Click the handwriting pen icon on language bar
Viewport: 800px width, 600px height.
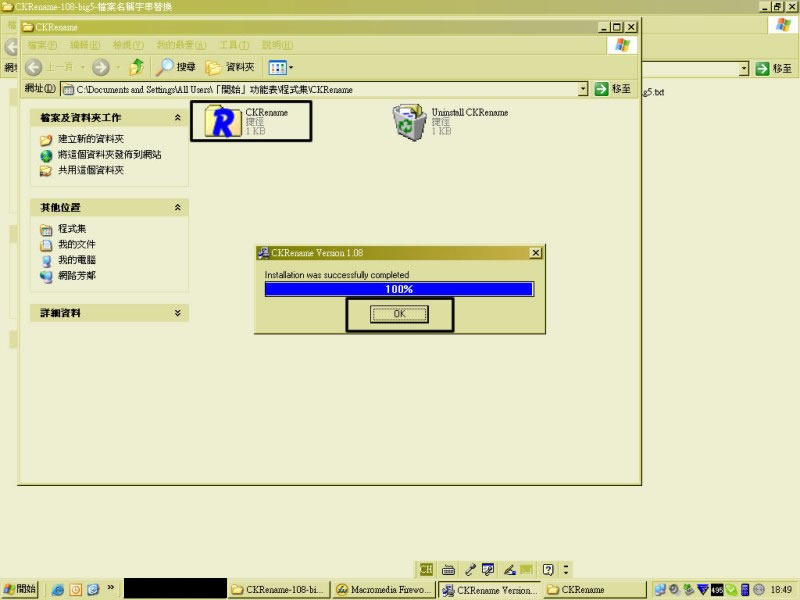coord(509,569)
